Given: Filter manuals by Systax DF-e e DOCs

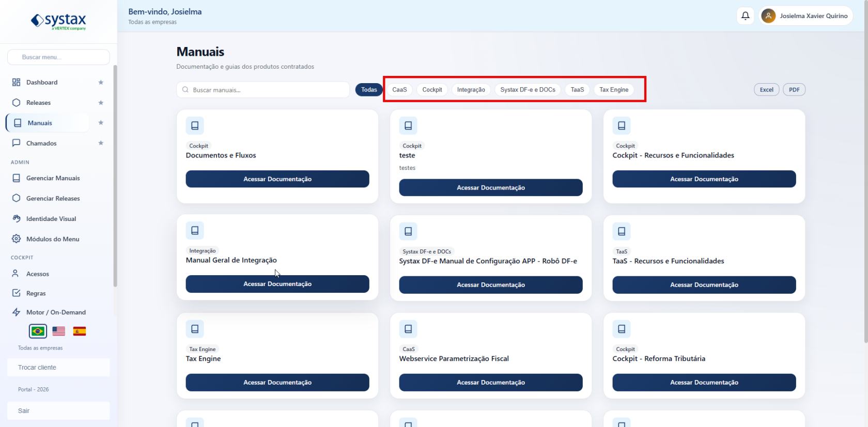Looking at the screenshot, I should [528, 90].
